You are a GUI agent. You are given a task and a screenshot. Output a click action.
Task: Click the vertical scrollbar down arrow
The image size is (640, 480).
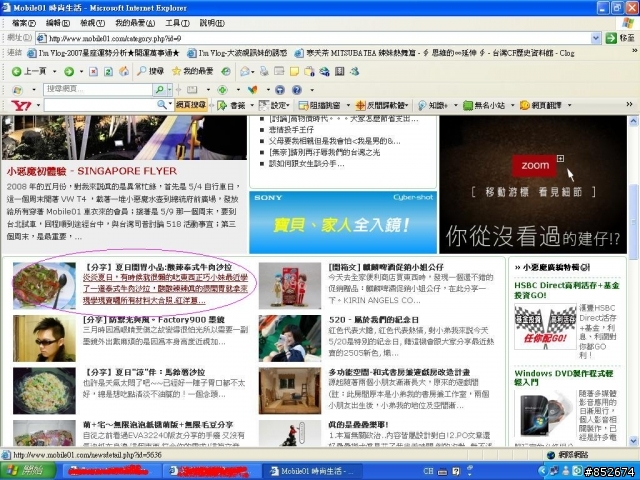tap(633, 441)
